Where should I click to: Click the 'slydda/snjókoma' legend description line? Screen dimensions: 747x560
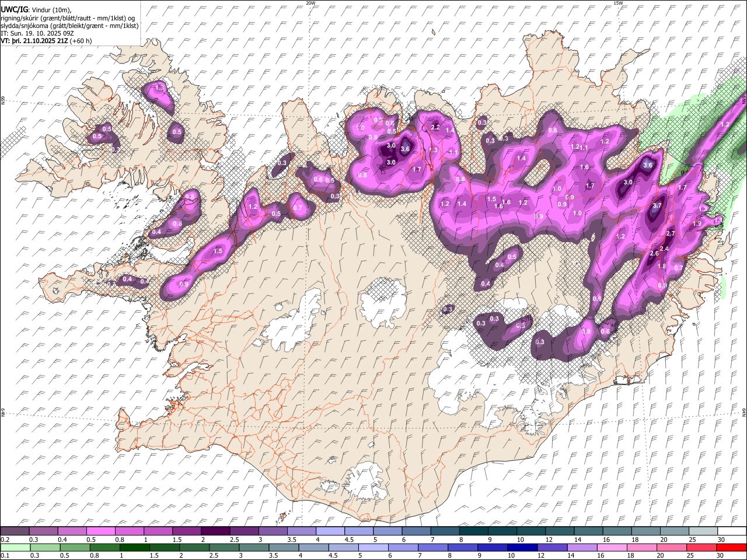click(69, 26)
